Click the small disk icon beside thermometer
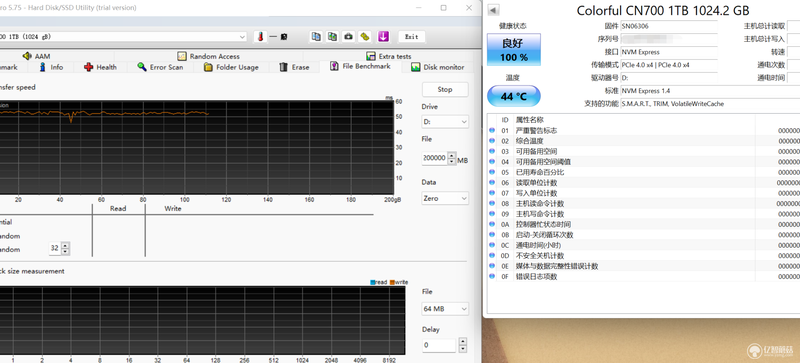800x363 pixels. point(284,37)
